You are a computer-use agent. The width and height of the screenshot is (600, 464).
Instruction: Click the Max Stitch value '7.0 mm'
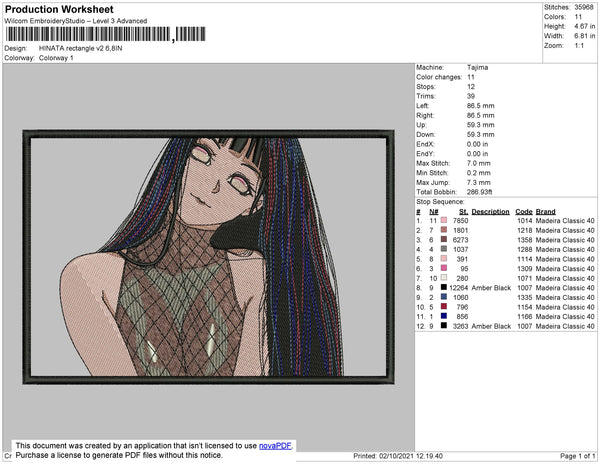pyautogui.click(x=479, y=163)
